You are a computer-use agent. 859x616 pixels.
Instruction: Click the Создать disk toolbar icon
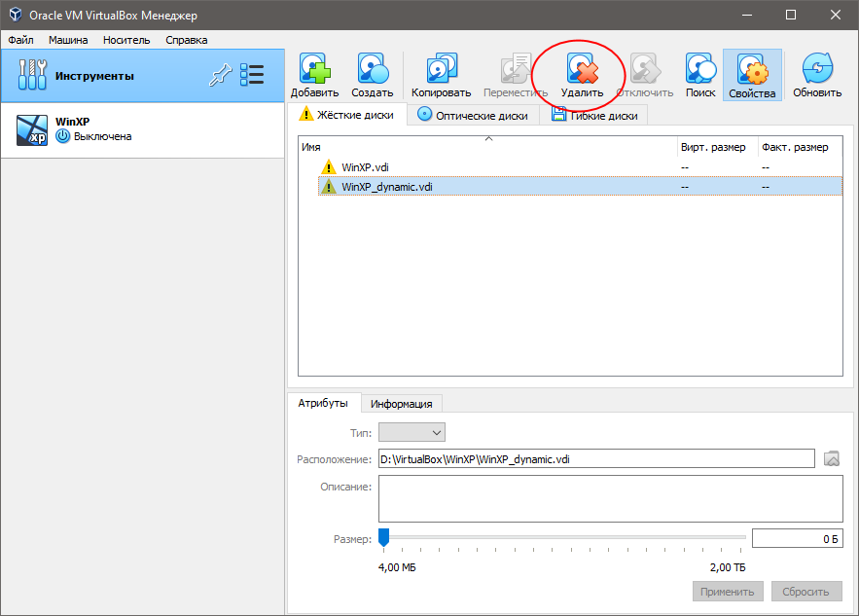tap(373, 68)
